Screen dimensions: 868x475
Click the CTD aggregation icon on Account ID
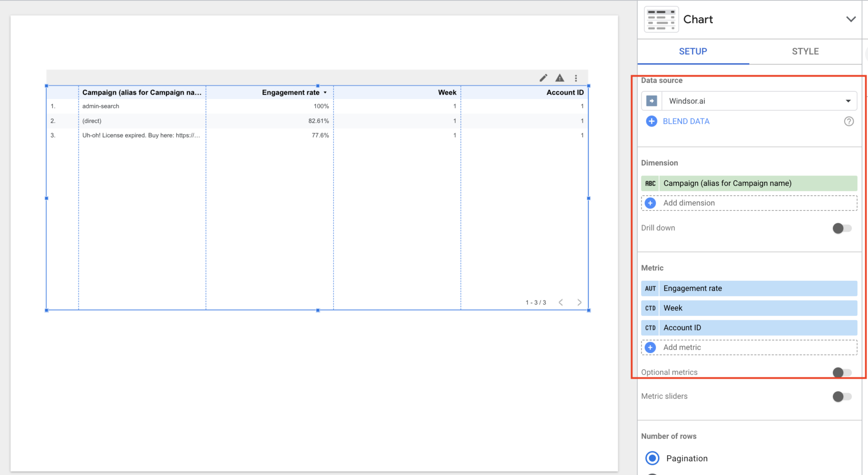(x=650, y=328)
